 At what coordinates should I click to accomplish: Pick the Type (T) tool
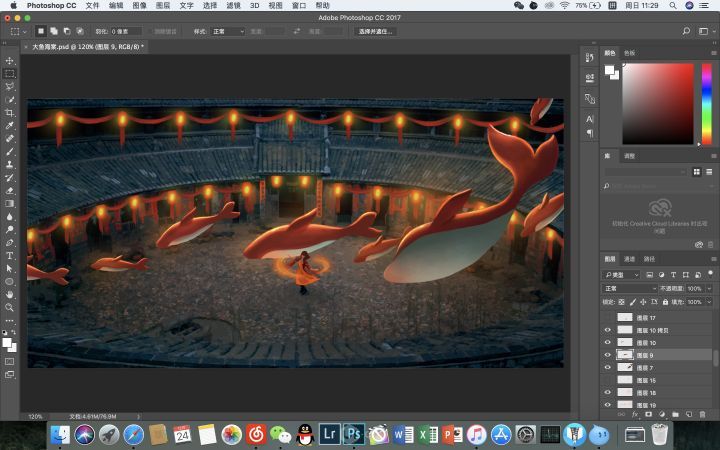[x=10, y=255]
